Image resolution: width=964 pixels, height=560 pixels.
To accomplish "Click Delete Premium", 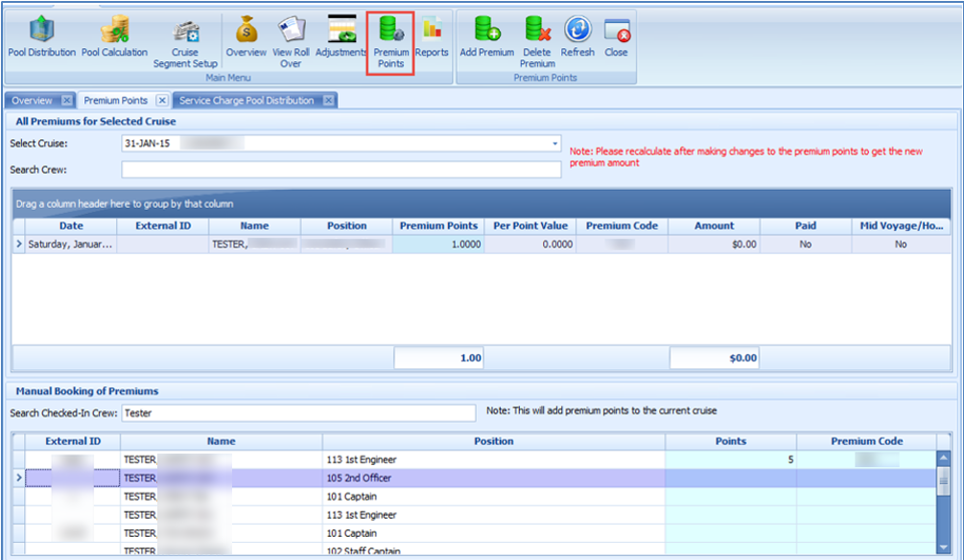I will tap(537, 42).
